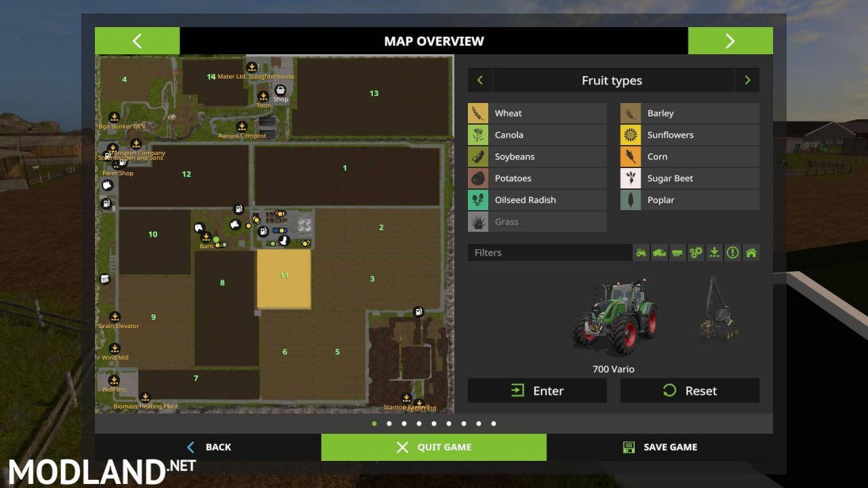Click the QUIT GAME button
Image resolution: width=868 pixels, height=488 pixels.
[x=434, y=447]
